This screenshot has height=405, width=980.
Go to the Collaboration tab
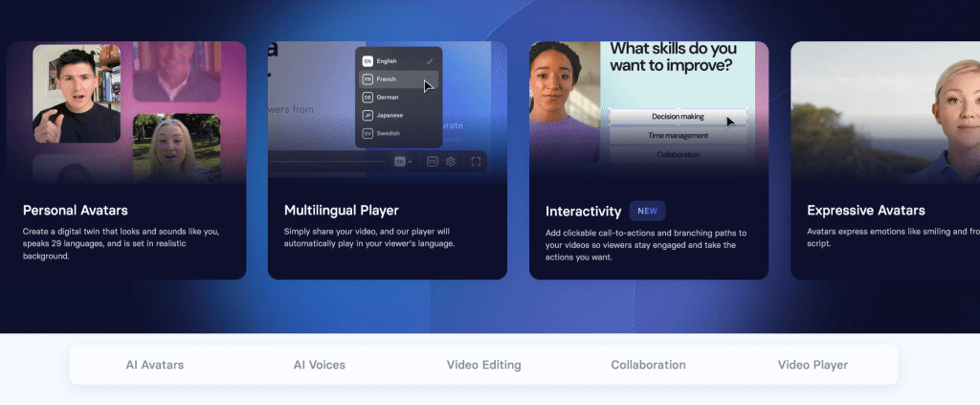(648, 365)
